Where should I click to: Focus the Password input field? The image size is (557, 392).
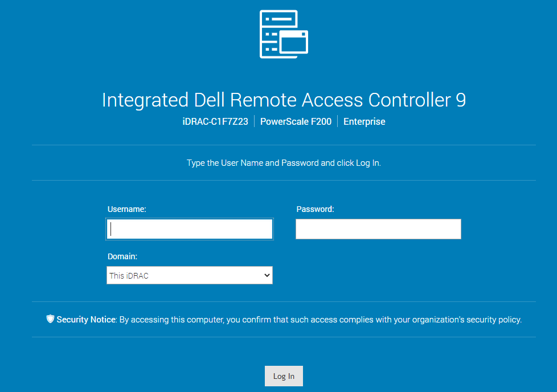click(x=378, y=229)
